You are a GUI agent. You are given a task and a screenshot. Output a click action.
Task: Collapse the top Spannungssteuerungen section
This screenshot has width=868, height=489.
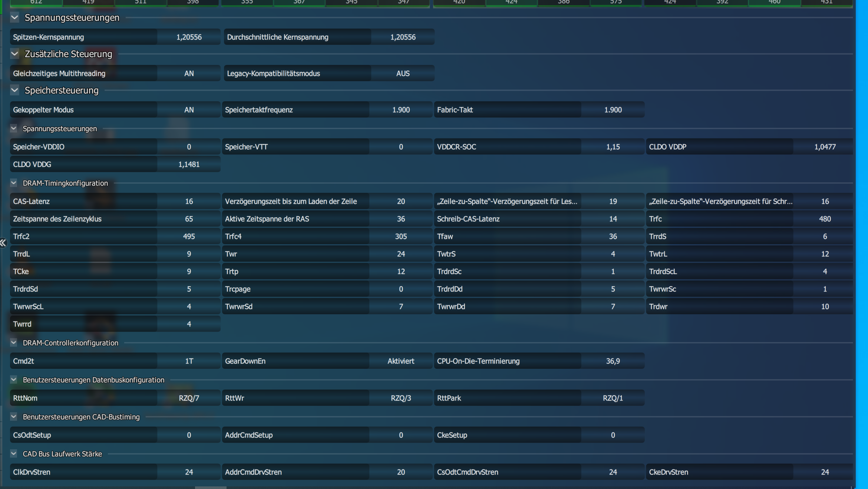[x=15, y=17]
